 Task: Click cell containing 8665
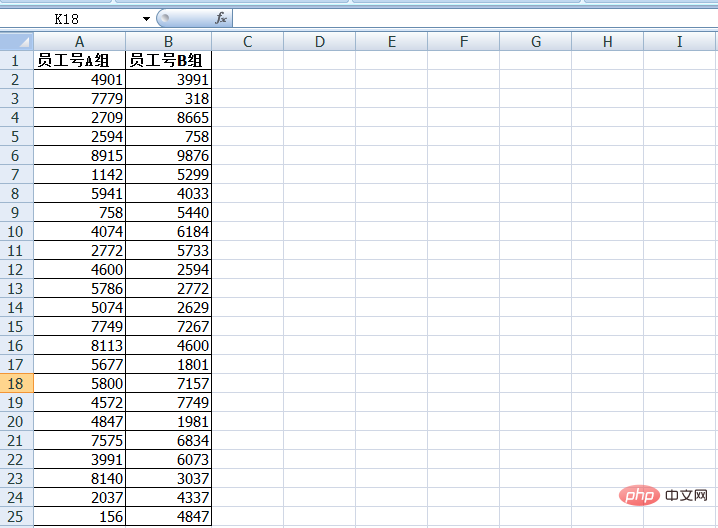click(169, 117)
